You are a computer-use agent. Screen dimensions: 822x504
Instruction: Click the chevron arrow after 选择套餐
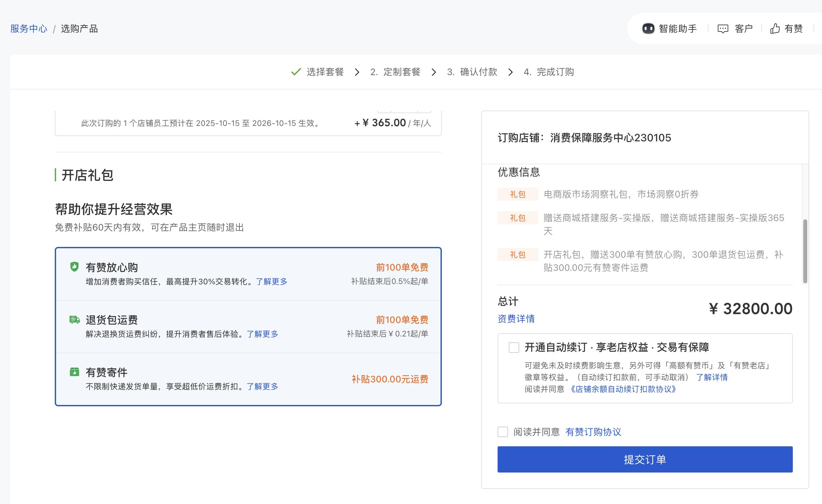pyautogui.click(x=357, y=72)
